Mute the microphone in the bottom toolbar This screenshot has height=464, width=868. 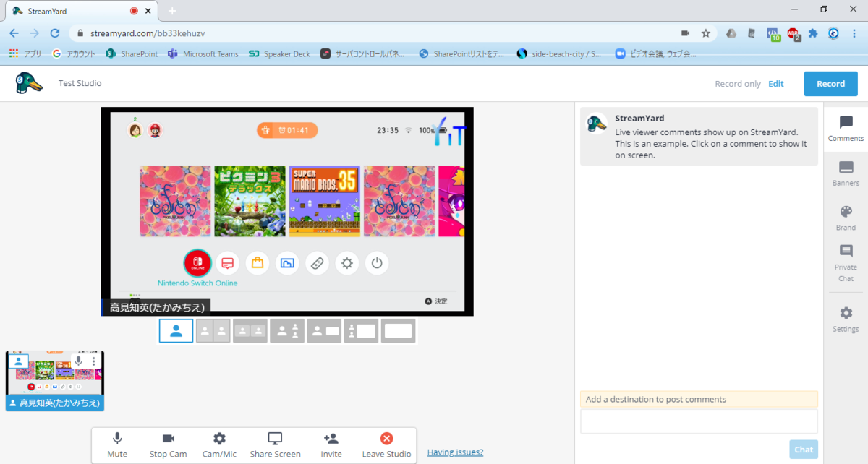pos(117,444)
